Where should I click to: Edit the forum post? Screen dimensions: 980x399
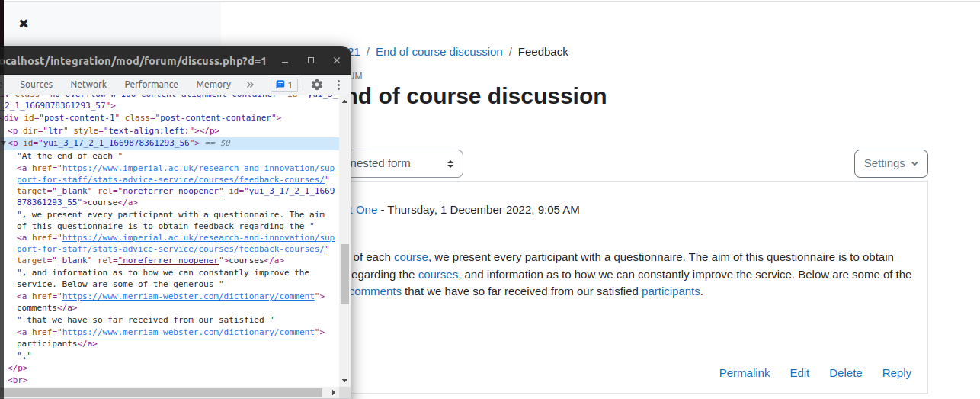799,373
